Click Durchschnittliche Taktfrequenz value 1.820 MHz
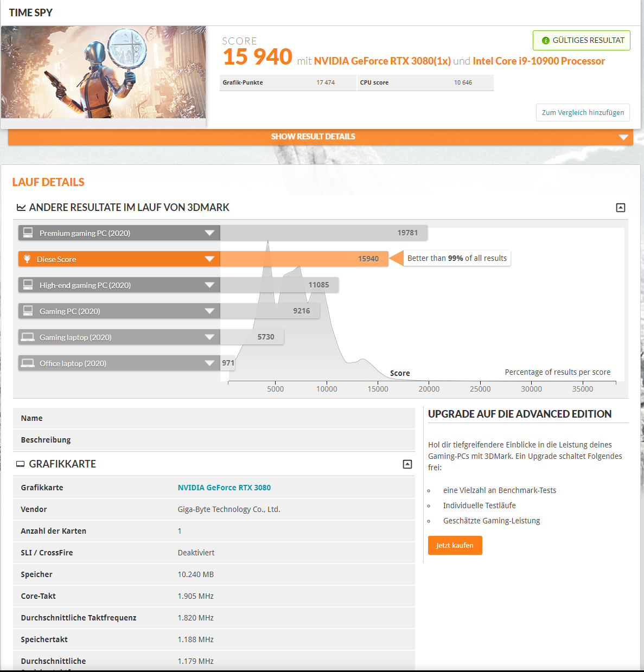 click(195, 618)
